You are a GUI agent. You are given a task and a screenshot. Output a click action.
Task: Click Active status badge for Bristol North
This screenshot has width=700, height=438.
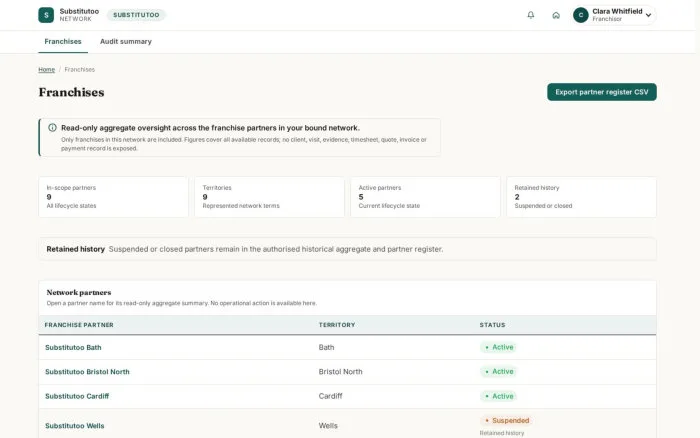(x=498, y=371)
